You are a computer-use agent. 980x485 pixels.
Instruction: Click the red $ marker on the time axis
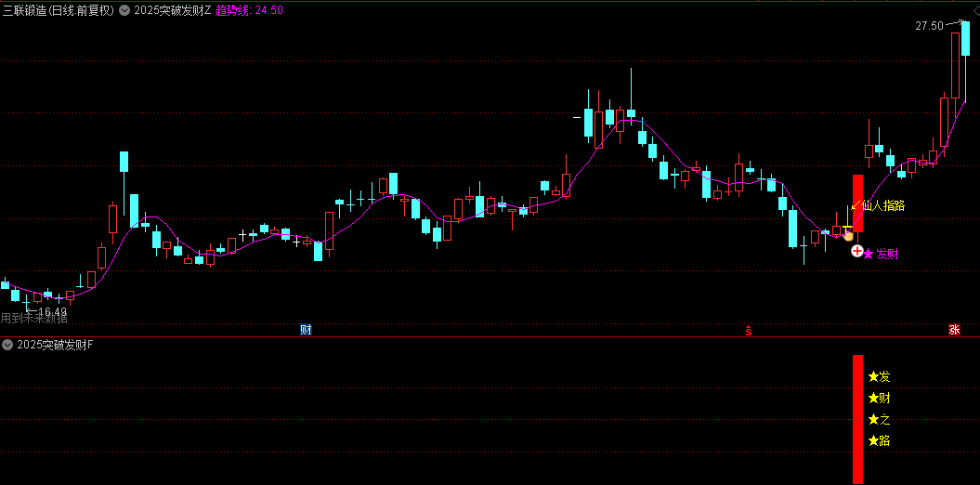(x=748, y=330)
